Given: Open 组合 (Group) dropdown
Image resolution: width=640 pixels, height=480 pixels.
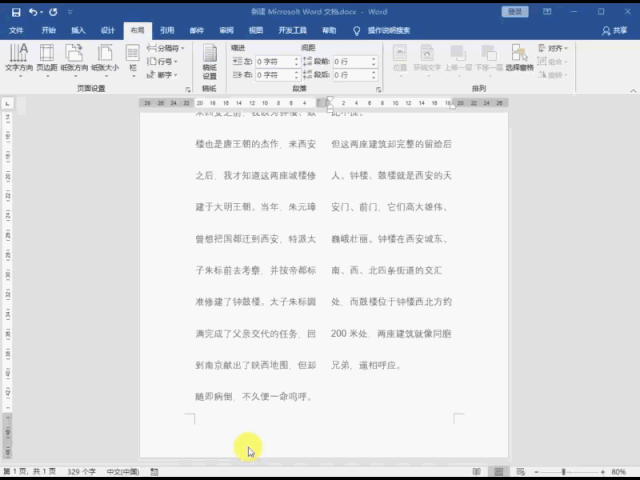Looking at the screenshot, I should (553, 62).
